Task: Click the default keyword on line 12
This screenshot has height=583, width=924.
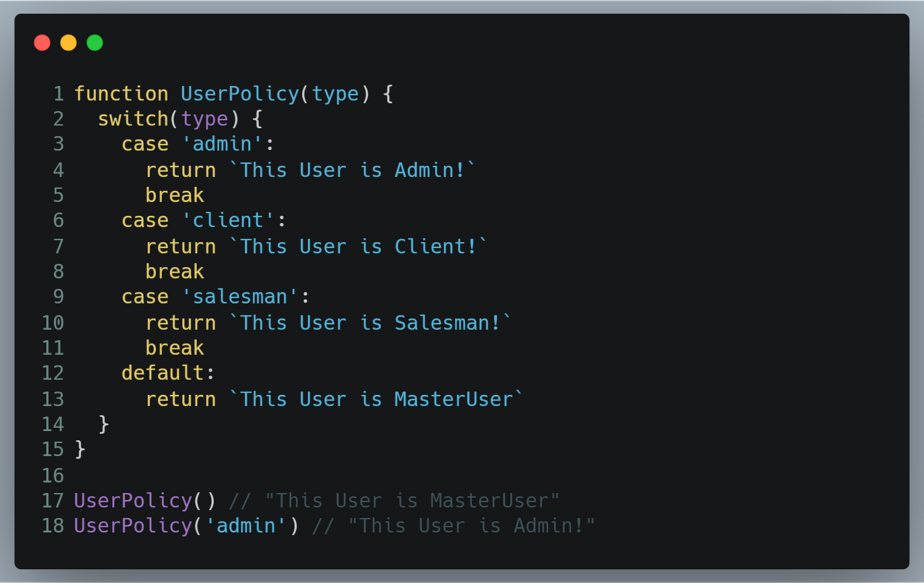Action: pyautogui.click(x=162, y=373)
